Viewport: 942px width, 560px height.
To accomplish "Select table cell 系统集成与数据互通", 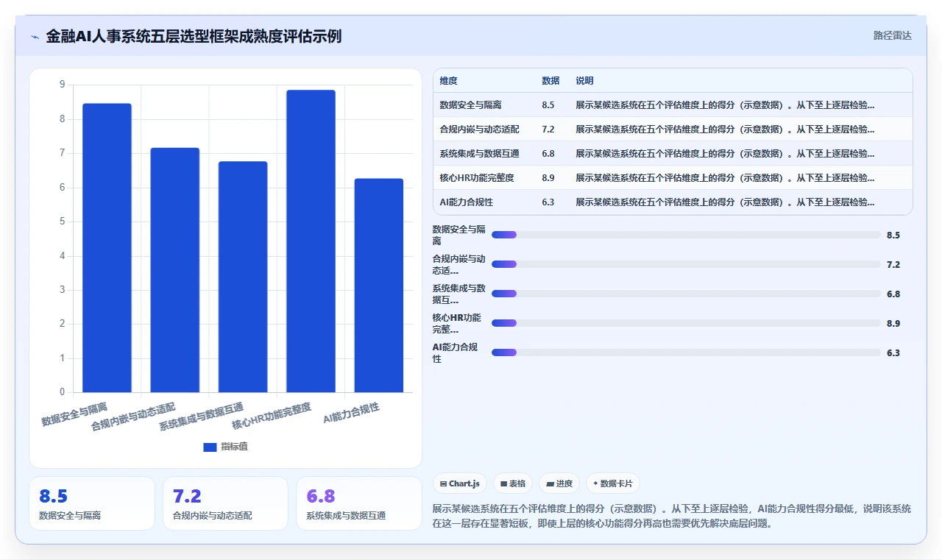I will pos(479,154).
